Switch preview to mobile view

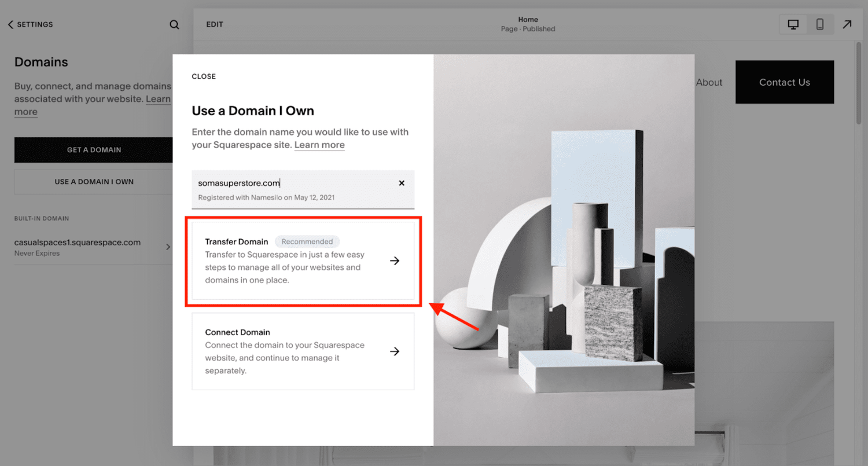click(x=820, y=24)
